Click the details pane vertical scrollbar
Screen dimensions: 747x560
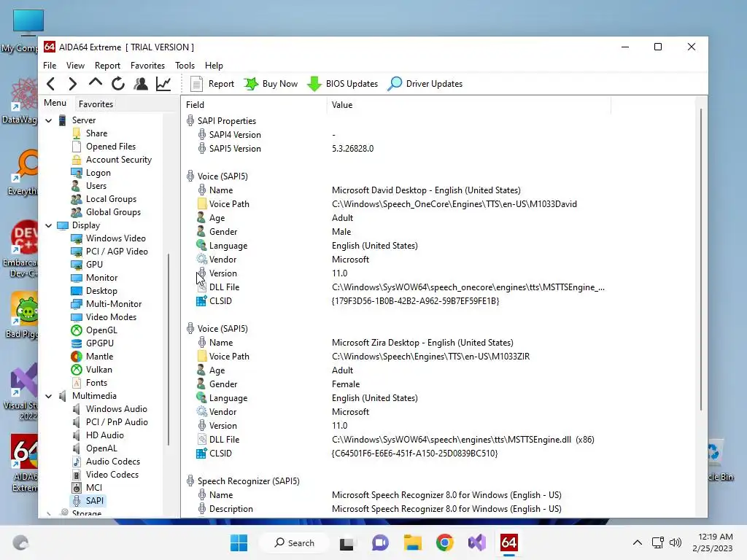click(x=701, y=260)
